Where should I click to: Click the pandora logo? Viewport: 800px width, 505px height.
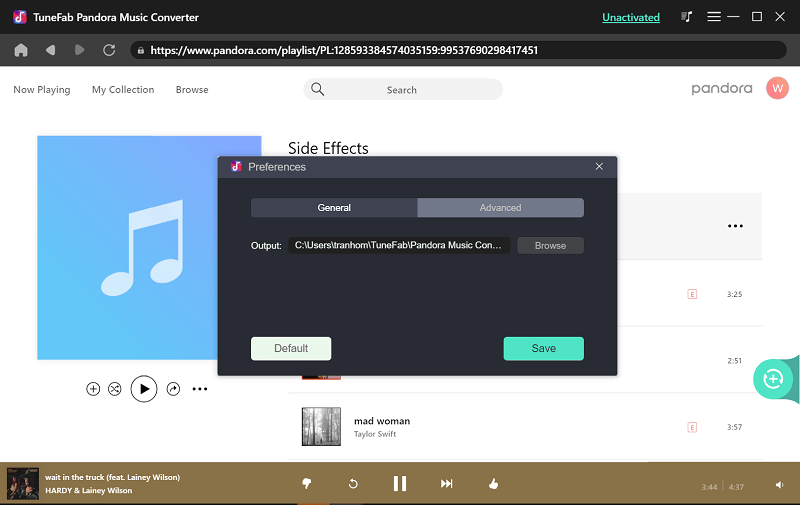tap(721, 89)
